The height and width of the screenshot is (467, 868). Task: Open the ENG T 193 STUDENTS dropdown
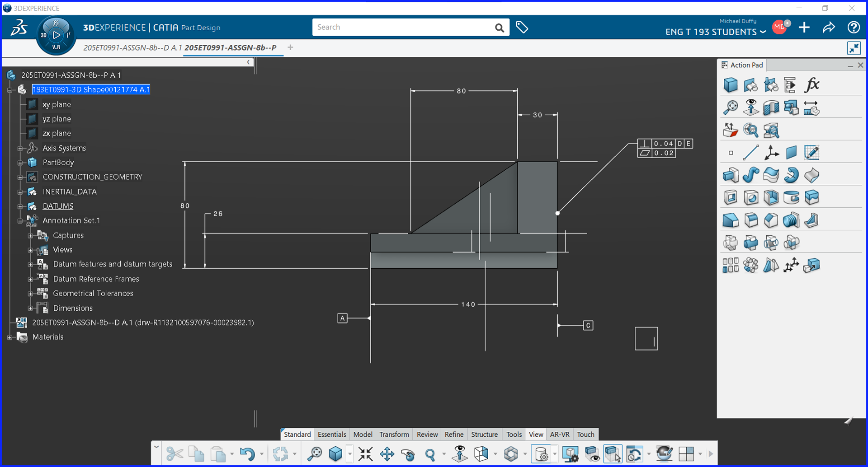[715, 32]
